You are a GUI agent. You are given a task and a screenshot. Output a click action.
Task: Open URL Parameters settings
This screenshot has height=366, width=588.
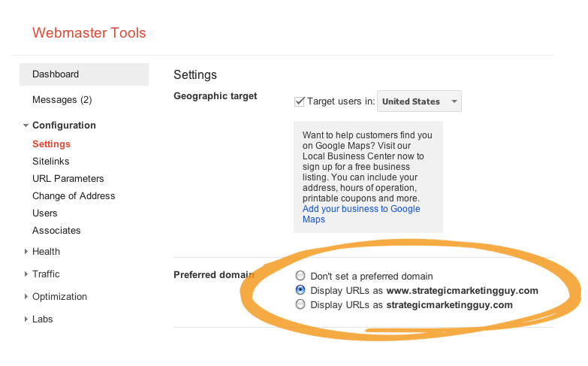pyautogui.click(x=68, y=179)
